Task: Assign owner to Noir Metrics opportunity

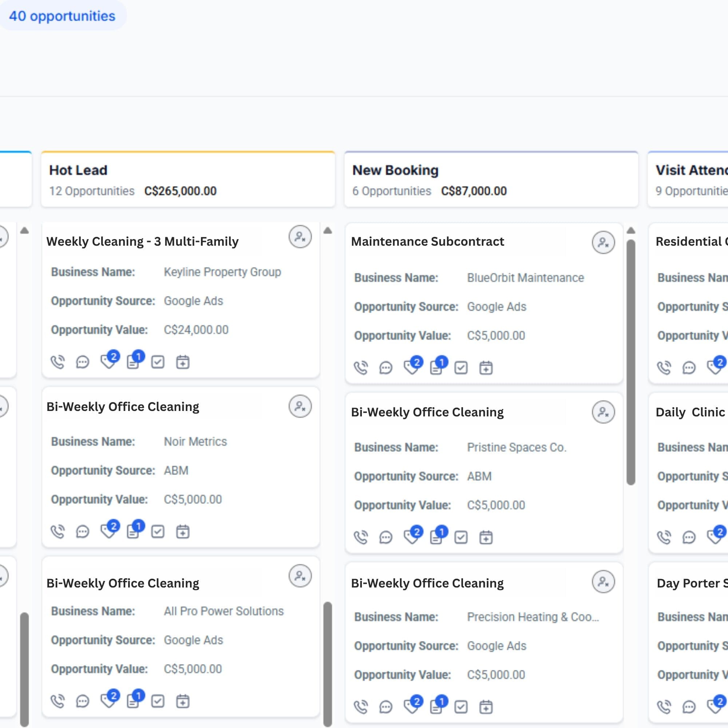Action: (x=300, y=407)
